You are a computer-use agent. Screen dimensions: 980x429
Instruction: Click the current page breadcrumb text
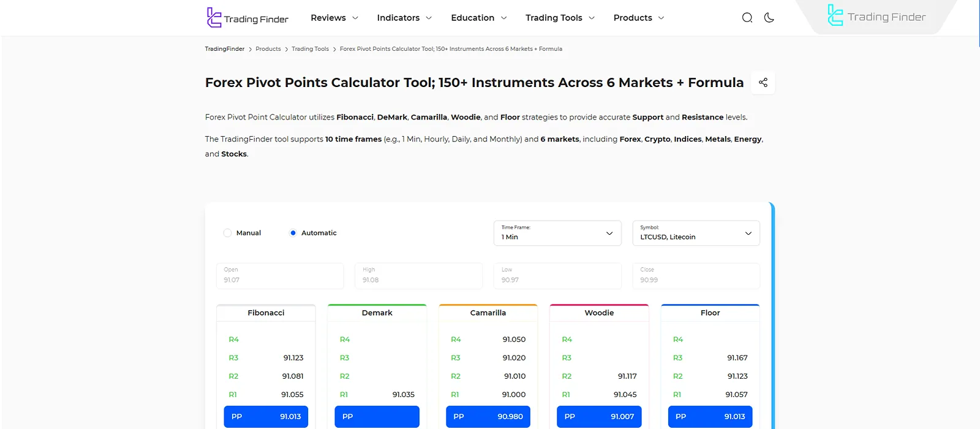[451, 49]
